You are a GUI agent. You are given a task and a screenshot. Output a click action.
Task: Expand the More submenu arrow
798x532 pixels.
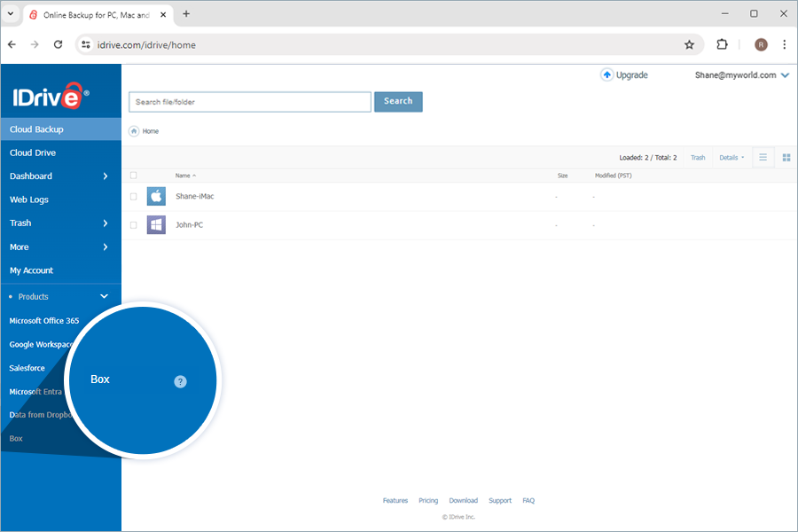(106, 246)
